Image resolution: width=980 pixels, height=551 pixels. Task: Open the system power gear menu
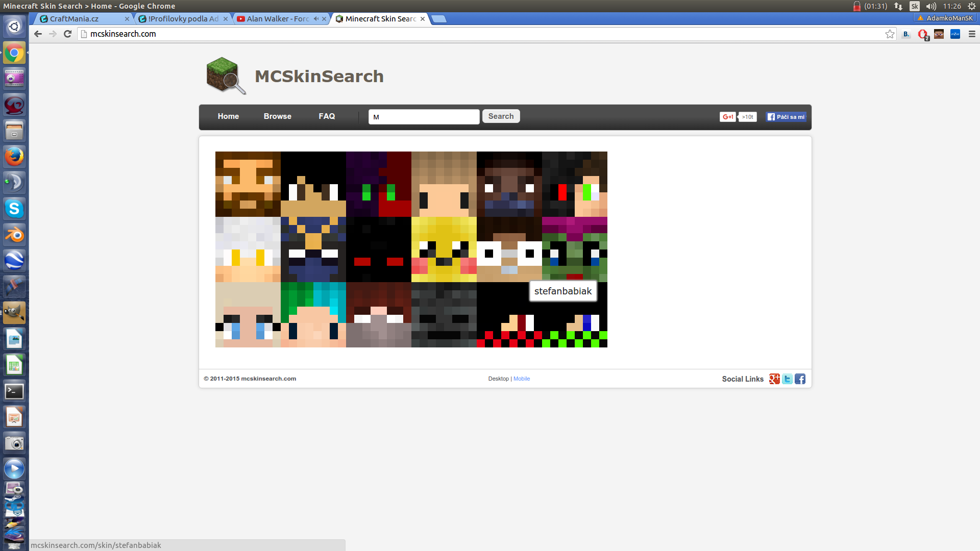coord(972,6)
